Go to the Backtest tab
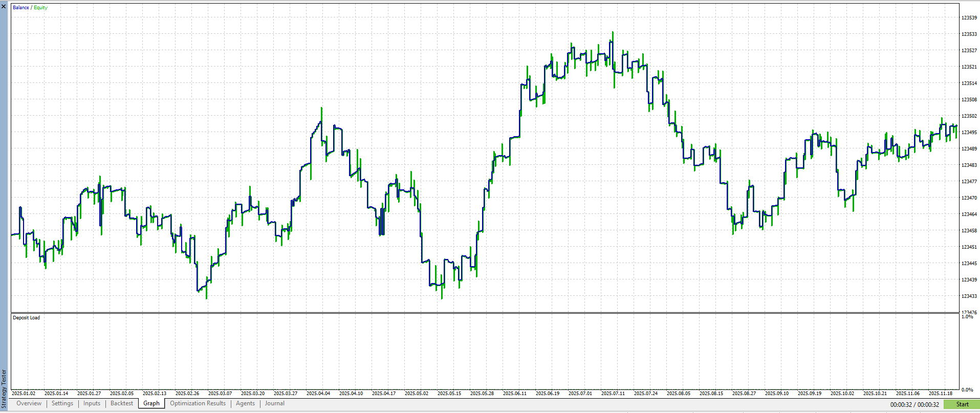Screen dimensions: 980x413 coord(122,404)
